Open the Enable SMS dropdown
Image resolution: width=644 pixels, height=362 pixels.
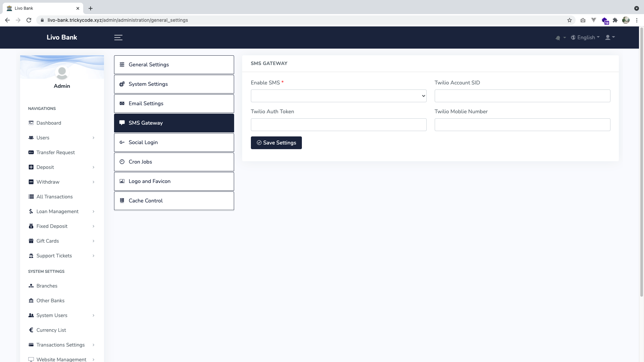pos(338,96)
